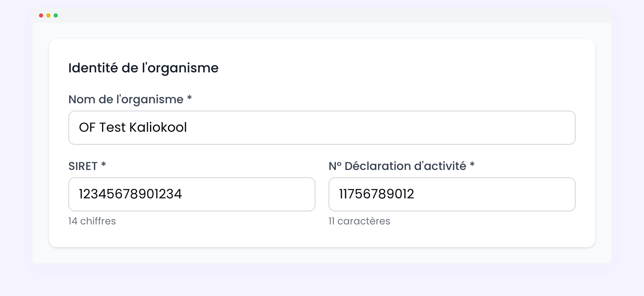This screenshot has width=644, height=296.
Task: Select the text 'OF Test Kaliokool'
Action: coord(133,127)
